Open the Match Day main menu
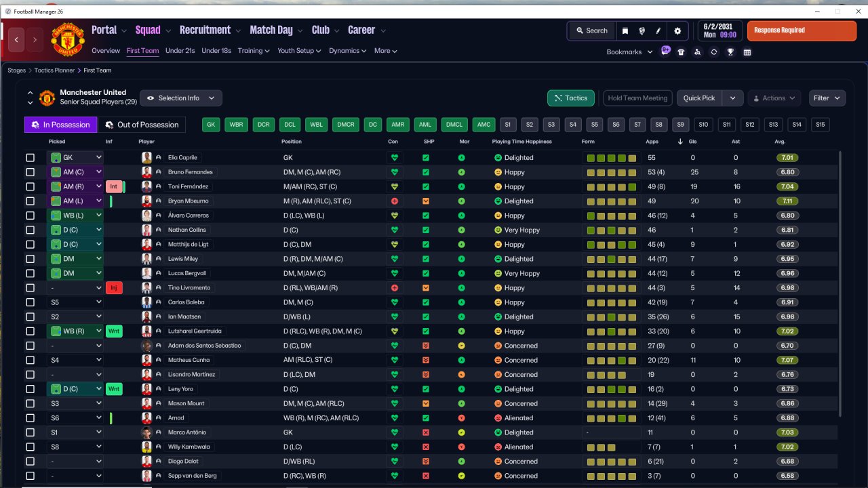The image size is (868, 488). click(275, 30)
